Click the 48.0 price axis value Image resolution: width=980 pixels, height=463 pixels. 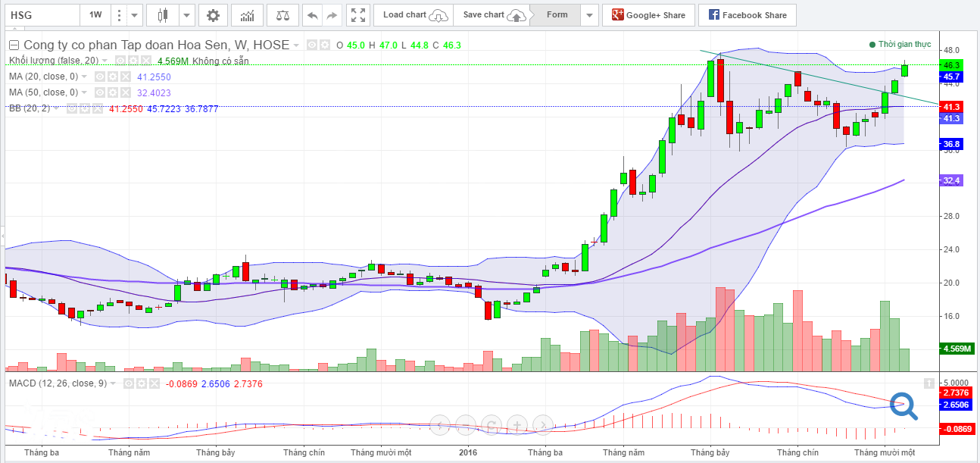[951, 51]
